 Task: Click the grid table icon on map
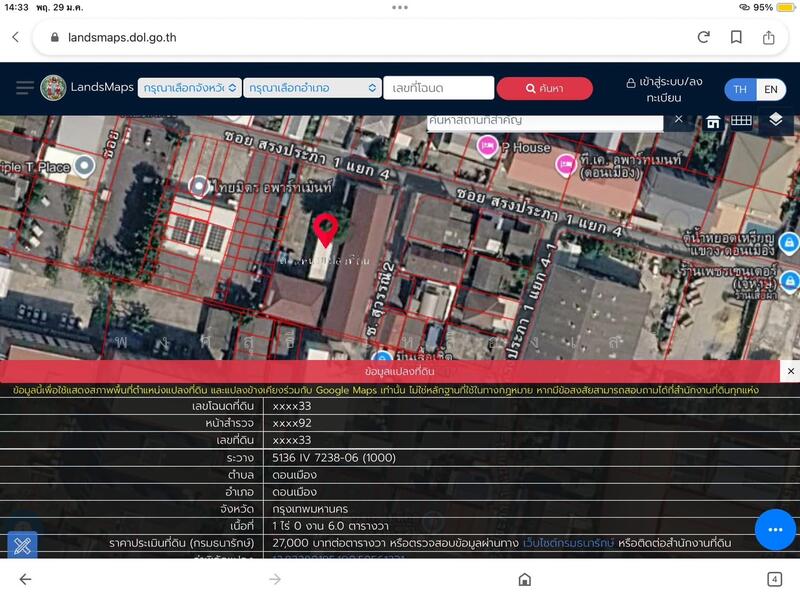tap(741, 121)
